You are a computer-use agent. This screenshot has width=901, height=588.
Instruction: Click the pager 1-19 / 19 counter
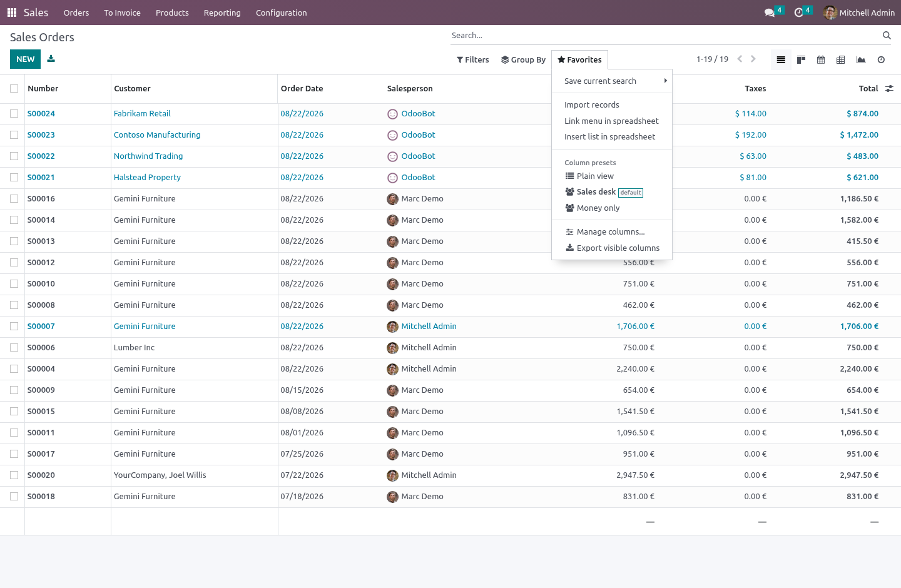pos(712,59)
